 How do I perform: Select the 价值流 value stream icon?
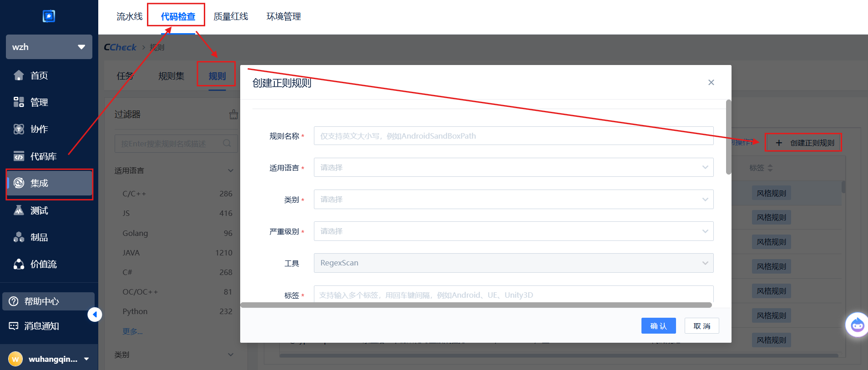tap(19, 264)
